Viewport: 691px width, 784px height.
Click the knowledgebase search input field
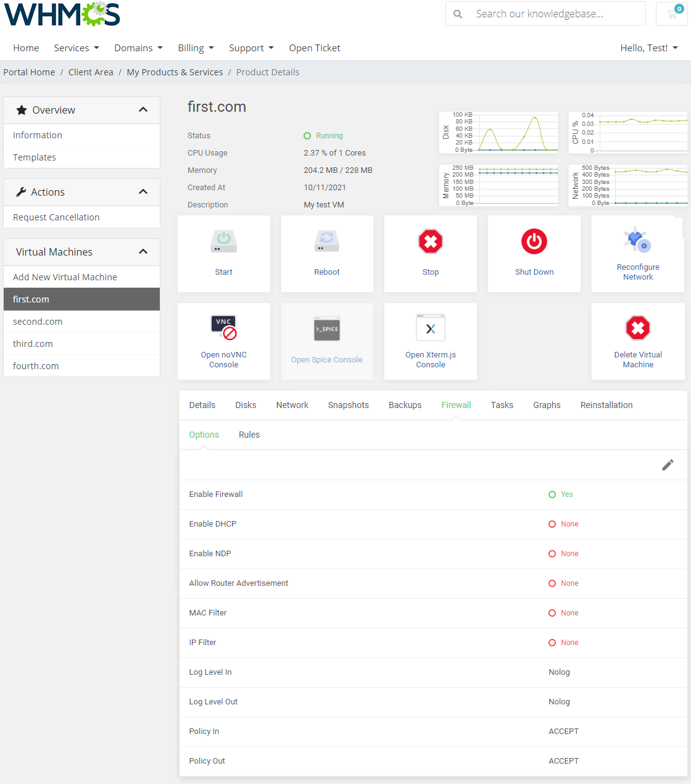(557, 14)
